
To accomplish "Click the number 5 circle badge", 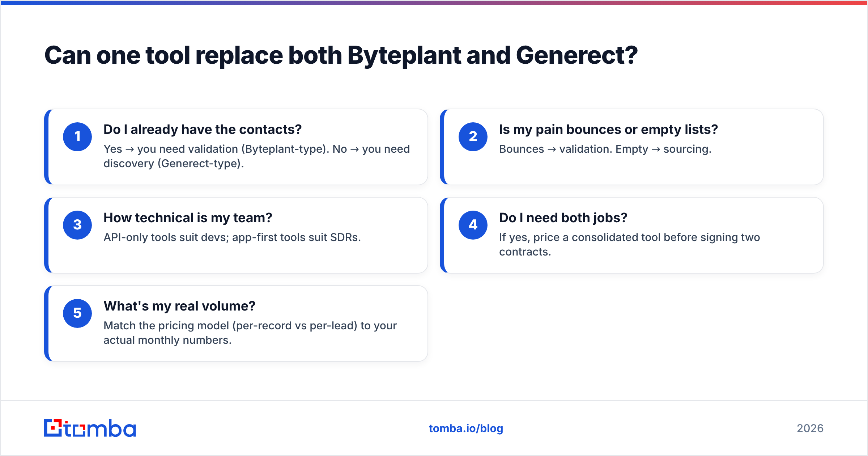I will 77,313.
